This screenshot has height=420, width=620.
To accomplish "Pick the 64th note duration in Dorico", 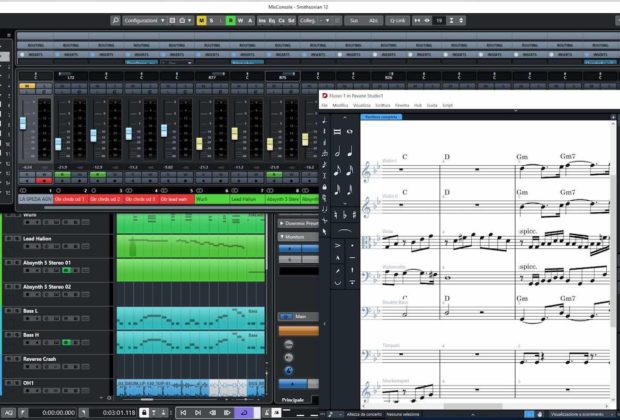I will 350,189.
